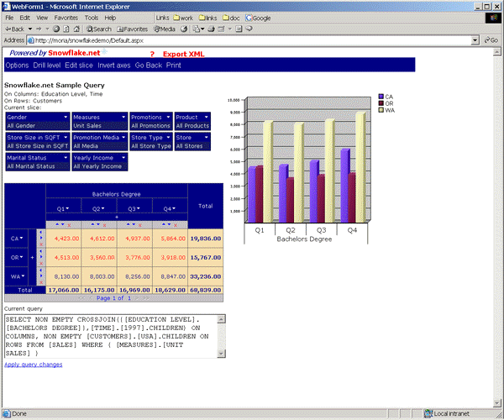Click the WA legend color swatch

[x=381, y=110]
